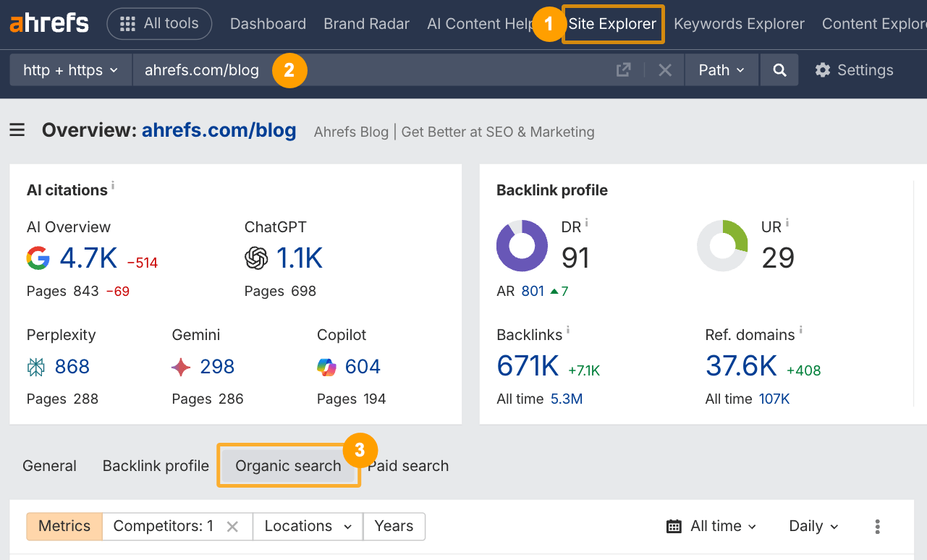Expand the All time date range dropdown
This screenshot has height=560, width=927.
click(x=712, y=527)
